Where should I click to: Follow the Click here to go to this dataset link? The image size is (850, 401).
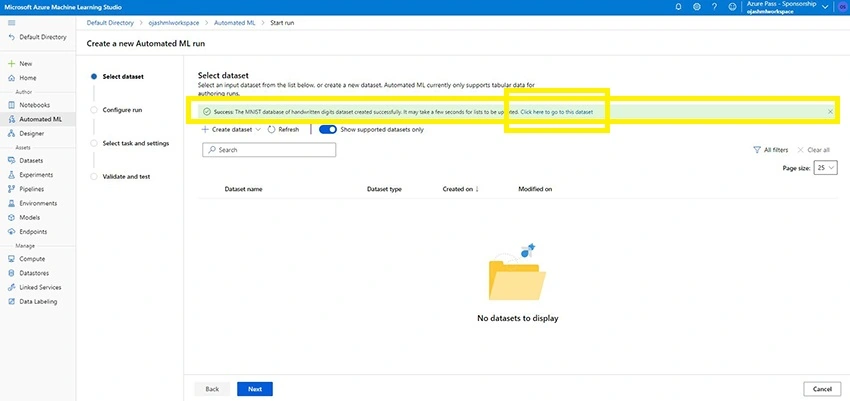557,112
